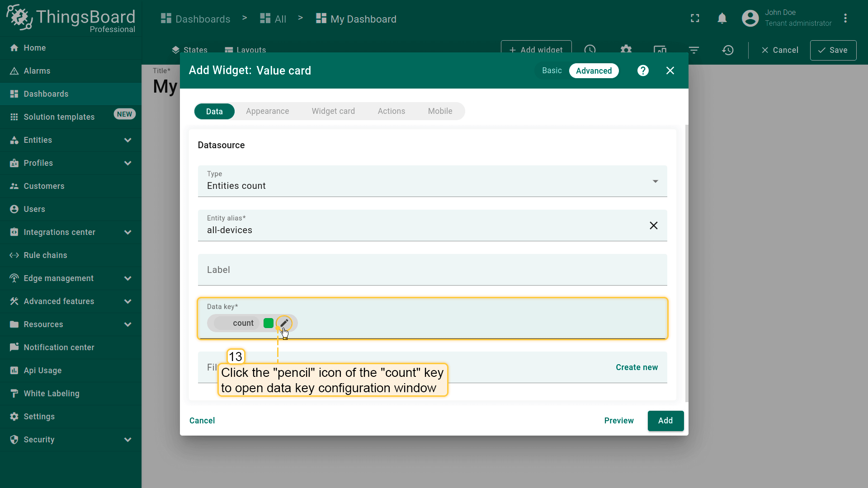Image resolution: width=868 pixels, height=488 pixels.
Task: Expand the Advanced features menu
Action: [128, 301]
